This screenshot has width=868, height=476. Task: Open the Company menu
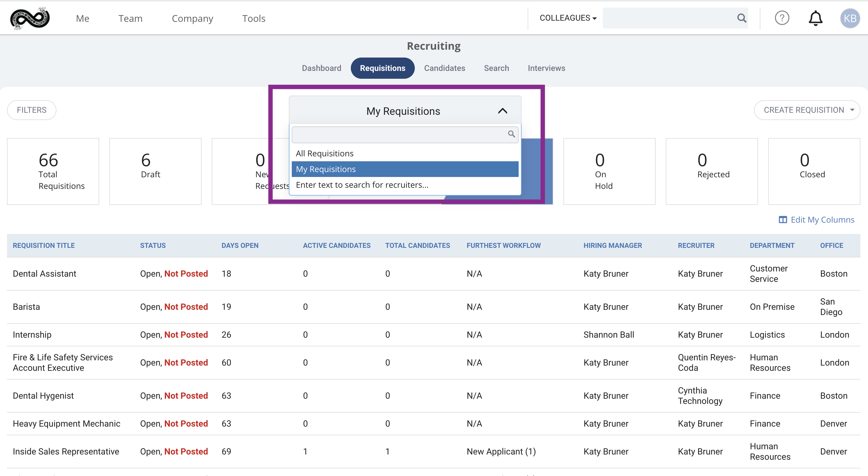coord(192,19)
